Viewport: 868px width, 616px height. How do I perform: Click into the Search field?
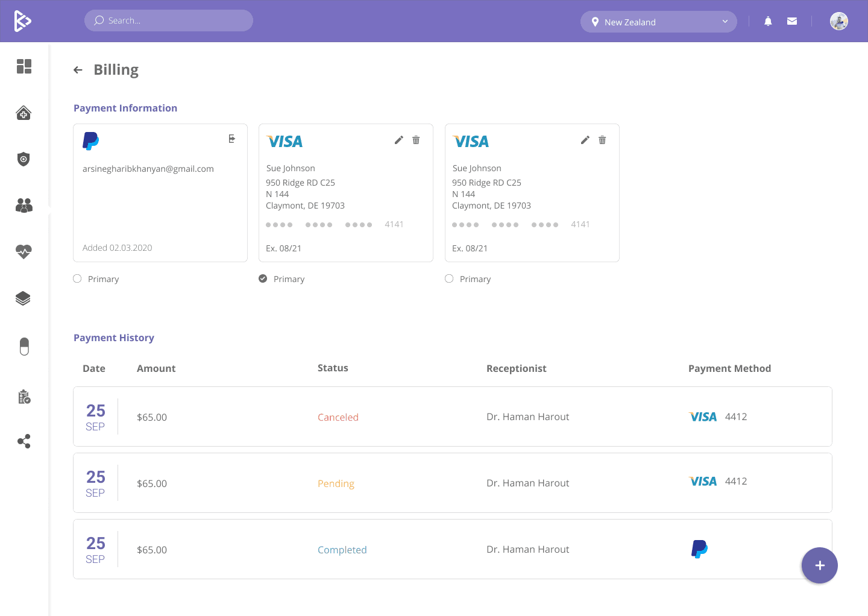(169, 20)
